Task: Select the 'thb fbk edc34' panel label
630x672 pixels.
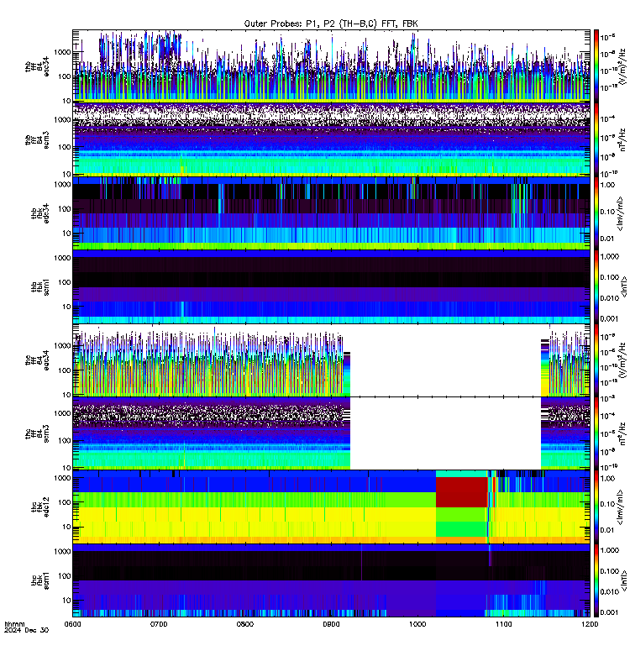Action: pos(40,213)
